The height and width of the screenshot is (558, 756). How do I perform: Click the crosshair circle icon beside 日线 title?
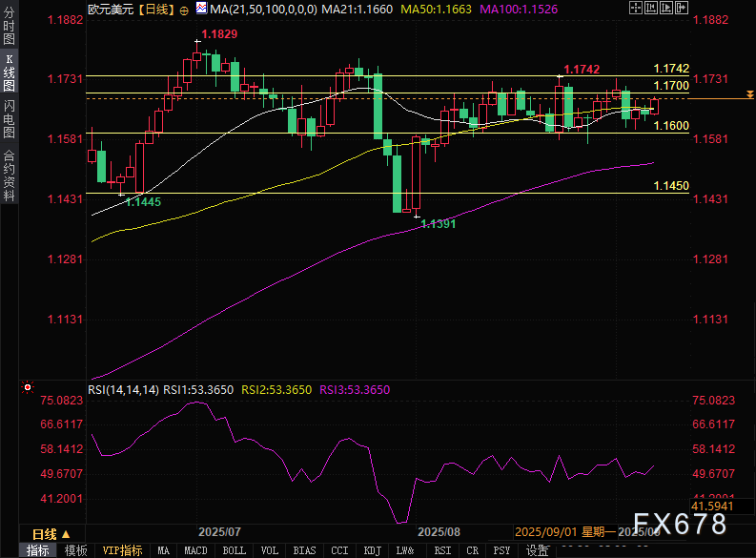[184, 9]
